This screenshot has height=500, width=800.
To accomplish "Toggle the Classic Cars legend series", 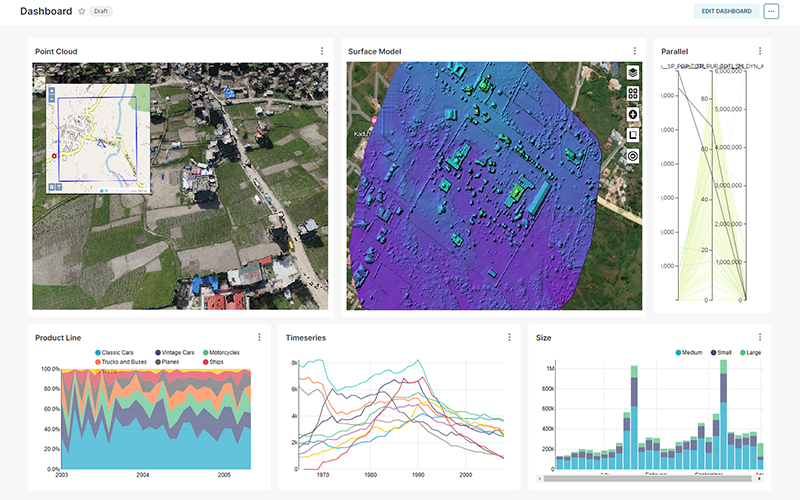I will 114,353.
